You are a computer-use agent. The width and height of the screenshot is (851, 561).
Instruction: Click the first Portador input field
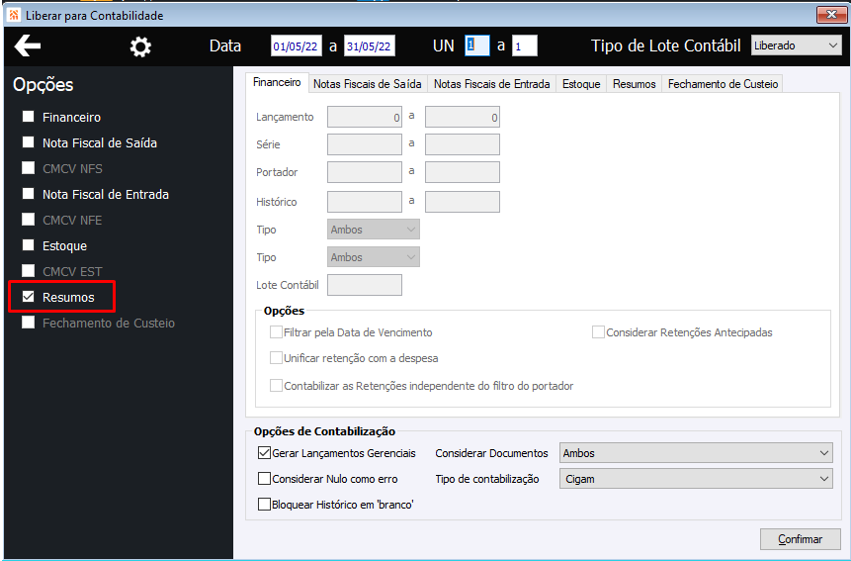[x=364, y=172]
